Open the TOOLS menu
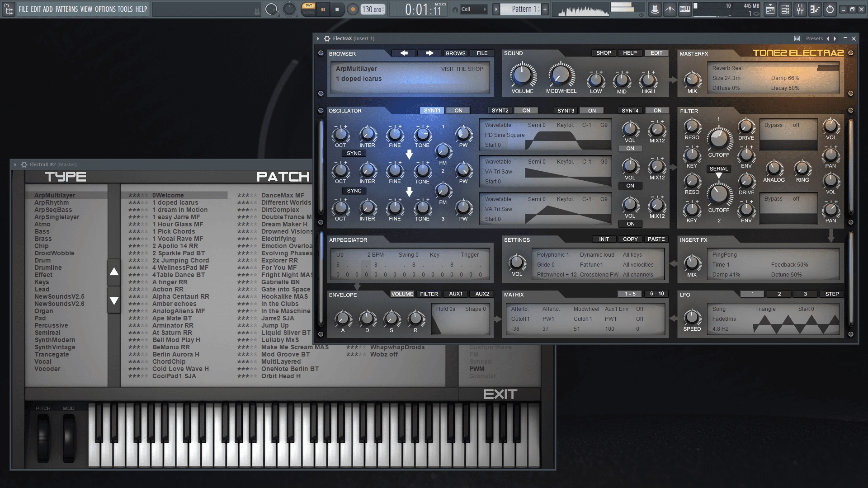Screen dimensions: 868x488 point(125,9)
